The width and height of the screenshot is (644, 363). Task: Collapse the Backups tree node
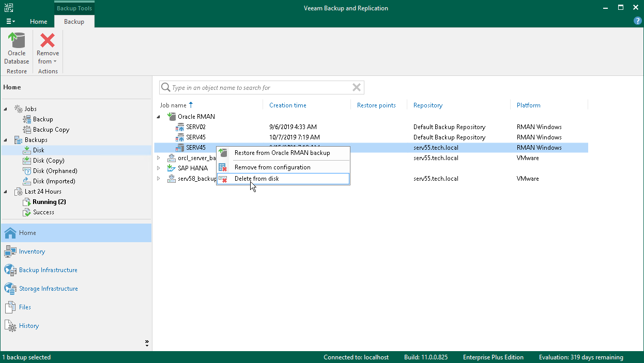pyautogui.click(x=6, y=140)
